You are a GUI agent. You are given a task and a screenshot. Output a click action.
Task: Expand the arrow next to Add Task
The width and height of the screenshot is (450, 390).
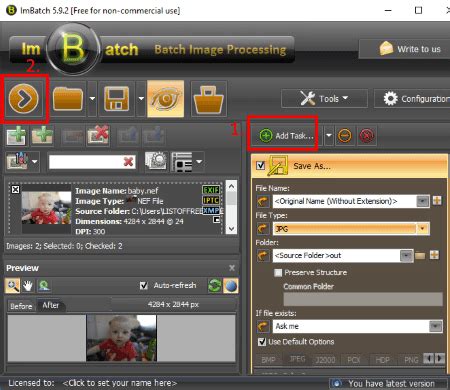329,136
